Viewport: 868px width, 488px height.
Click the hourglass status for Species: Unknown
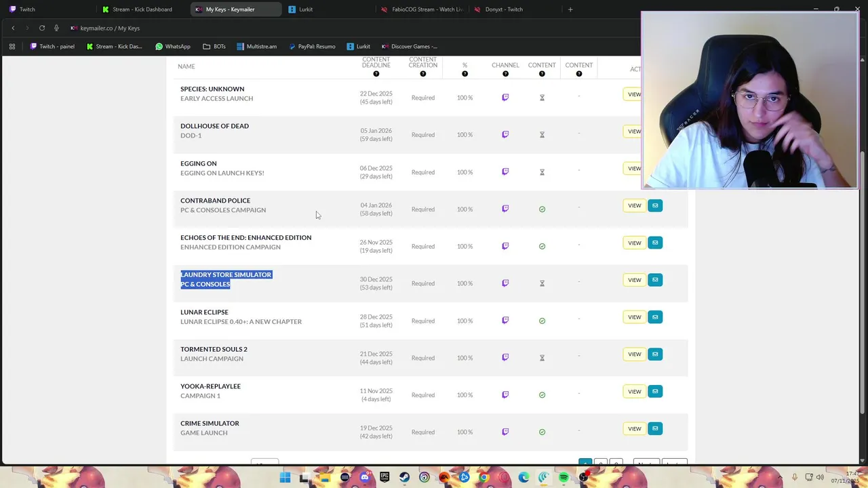(542, 98)
